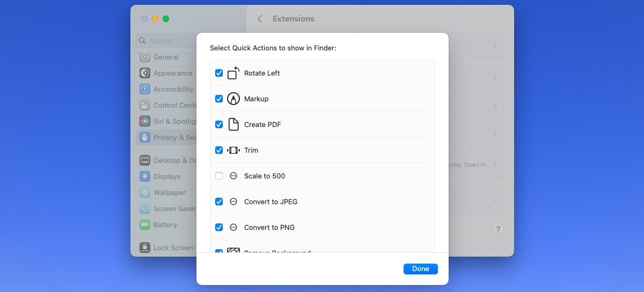Click the 'Trim' label text

[x=251, y=150]
